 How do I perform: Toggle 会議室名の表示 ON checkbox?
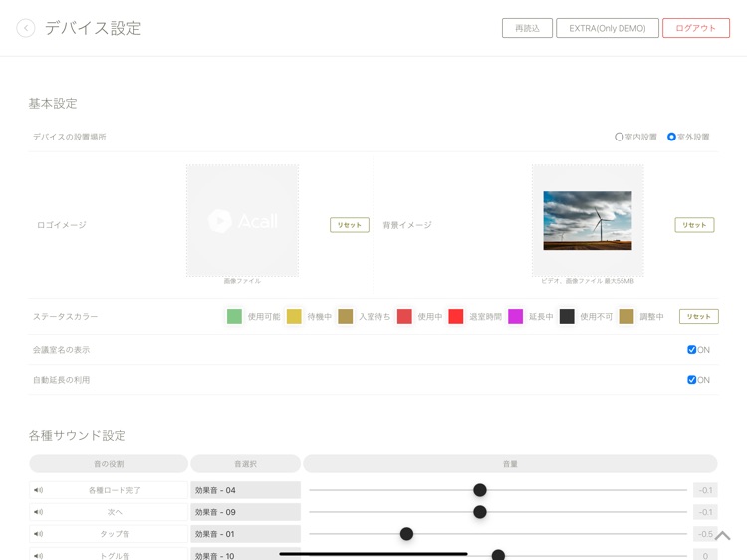tap(692, 350)
